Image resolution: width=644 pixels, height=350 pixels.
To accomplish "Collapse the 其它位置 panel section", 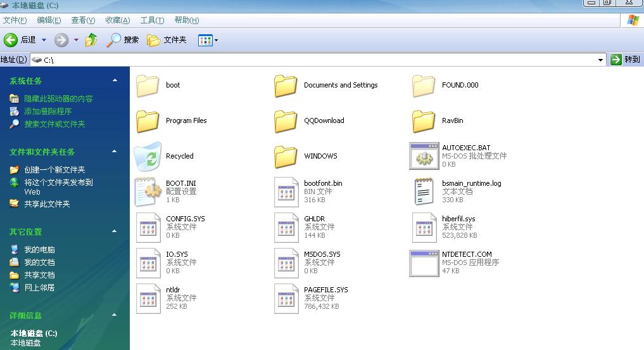I will pos(115,231).
